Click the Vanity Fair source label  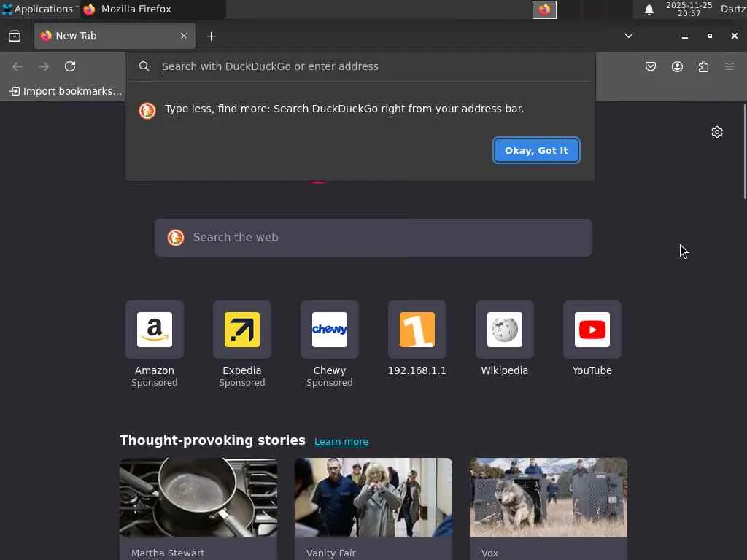[330, 553]
